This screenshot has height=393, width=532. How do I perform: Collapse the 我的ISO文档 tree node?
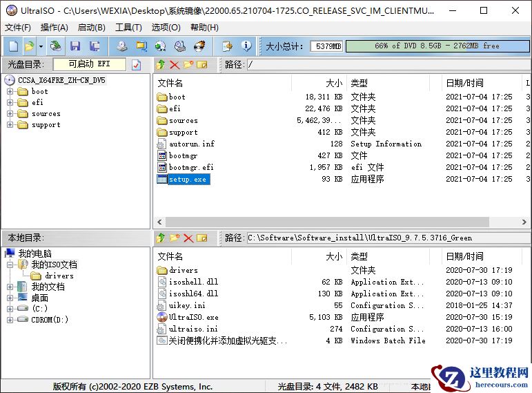coord(10,265)
